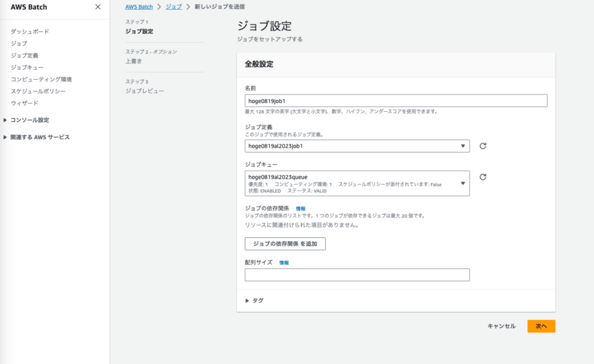The height and width of the screenshot is (364, 594).
Task: Click the orange 次へ button
Action: click(x=541, y=326)
